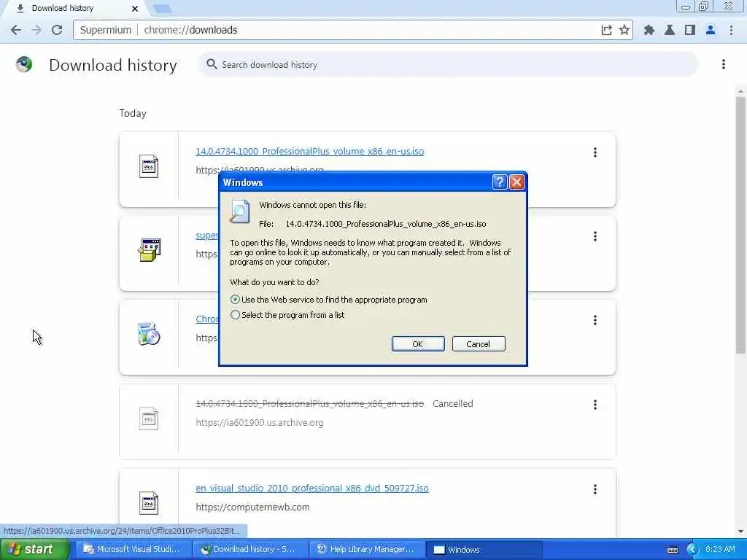Bookmark this page with the star icon
Screen dimensions: 747x560
point(624,30)
